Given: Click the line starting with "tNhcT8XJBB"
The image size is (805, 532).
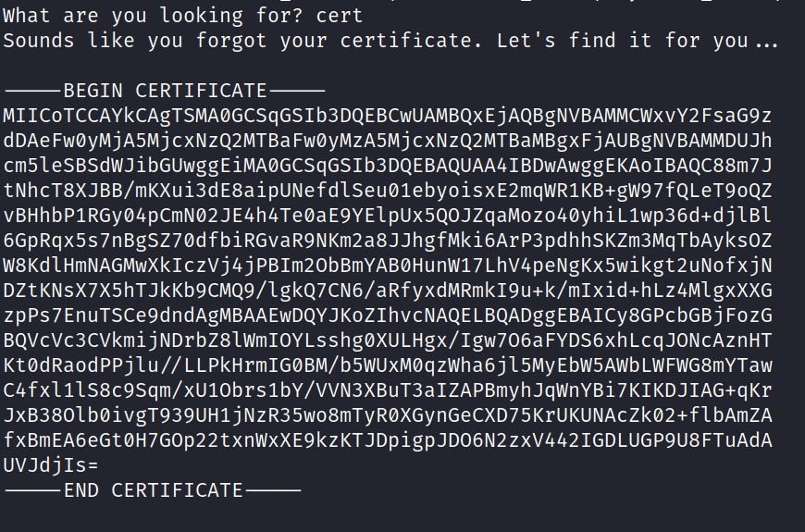Looking at the screenshot, I should pyautogui.click(x=387, y=191).
